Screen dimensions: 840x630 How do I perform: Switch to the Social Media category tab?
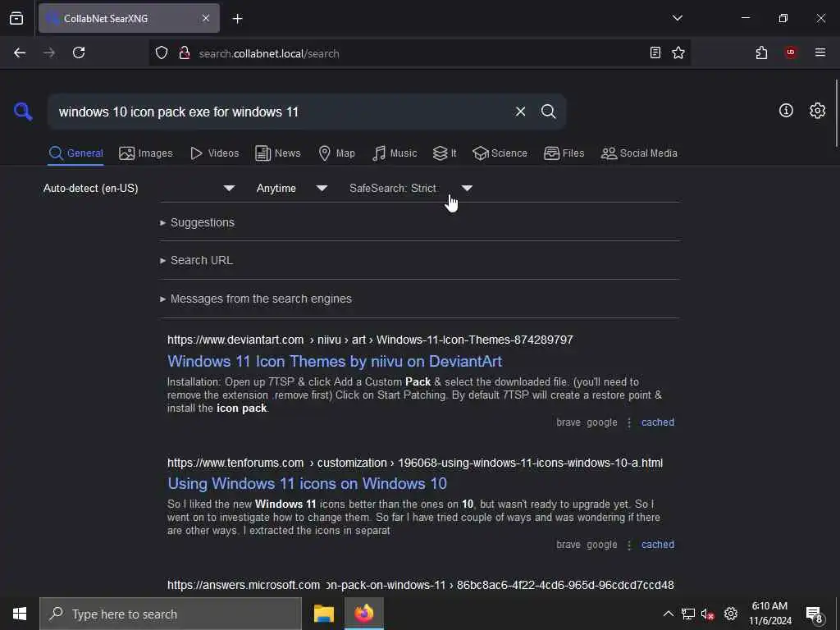[x=639, y=153]
